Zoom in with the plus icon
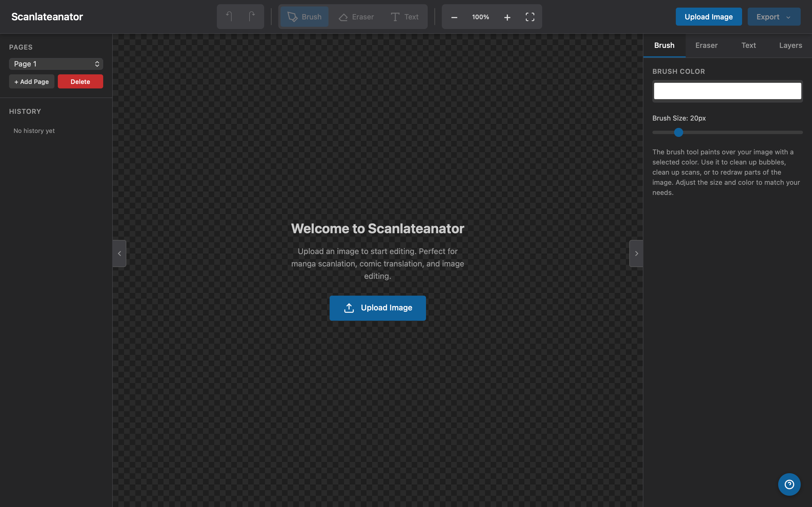Image resolution: width=812 pixels, height=507 pixels. tap(507, 17)
